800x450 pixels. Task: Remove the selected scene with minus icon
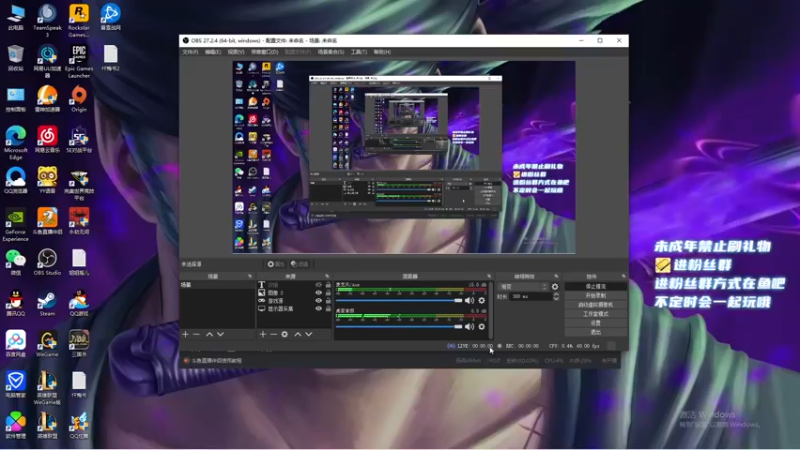[x=196, y=334]
